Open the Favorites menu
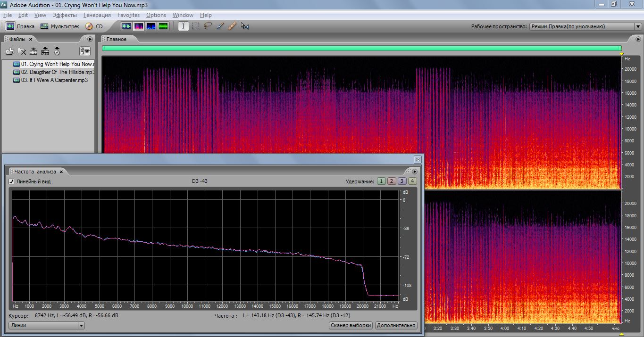 tap(128, 15)
